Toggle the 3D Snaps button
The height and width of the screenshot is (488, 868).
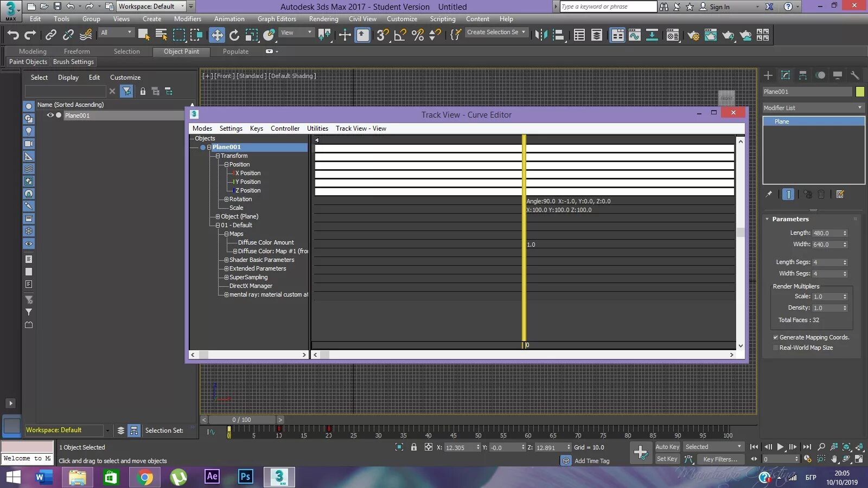[x=382, y=35]
